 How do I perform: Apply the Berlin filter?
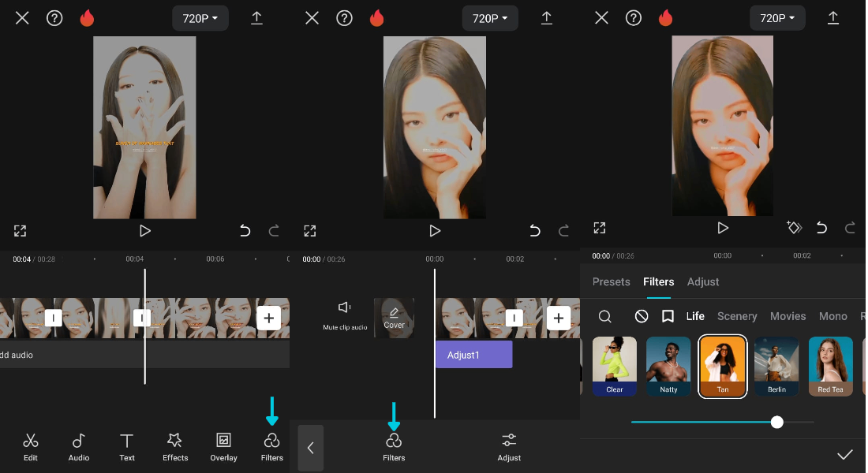[x=776, y=367]
